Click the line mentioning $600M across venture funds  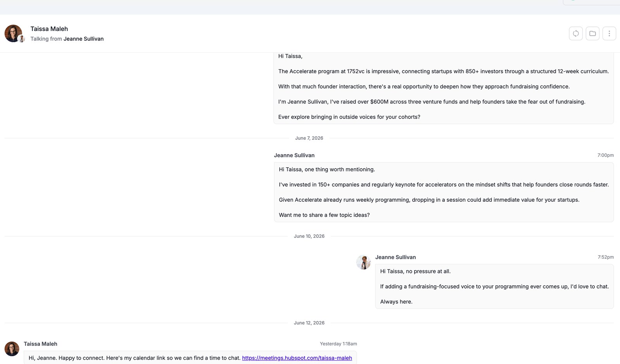tap(432, 101)
